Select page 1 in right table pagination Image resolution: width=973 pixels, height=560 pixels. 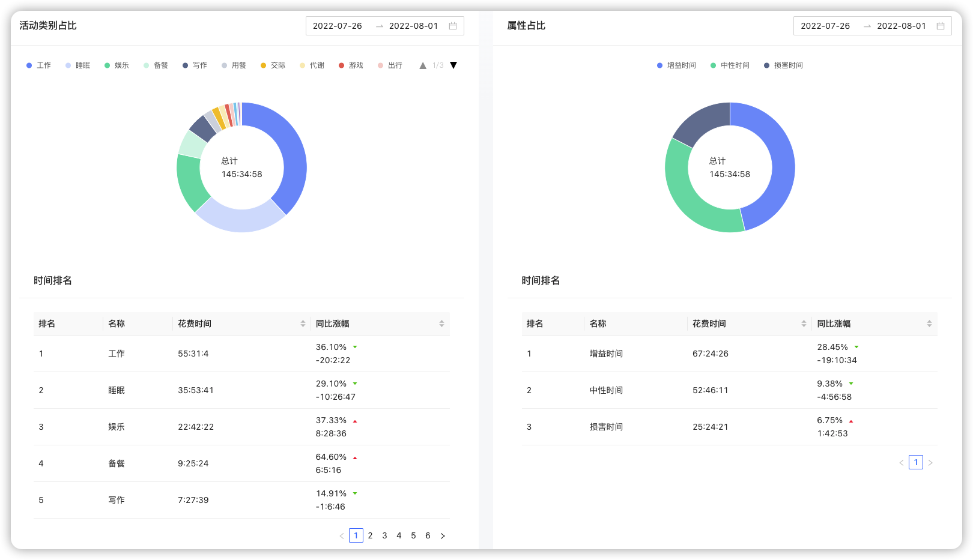coord(916,462)
